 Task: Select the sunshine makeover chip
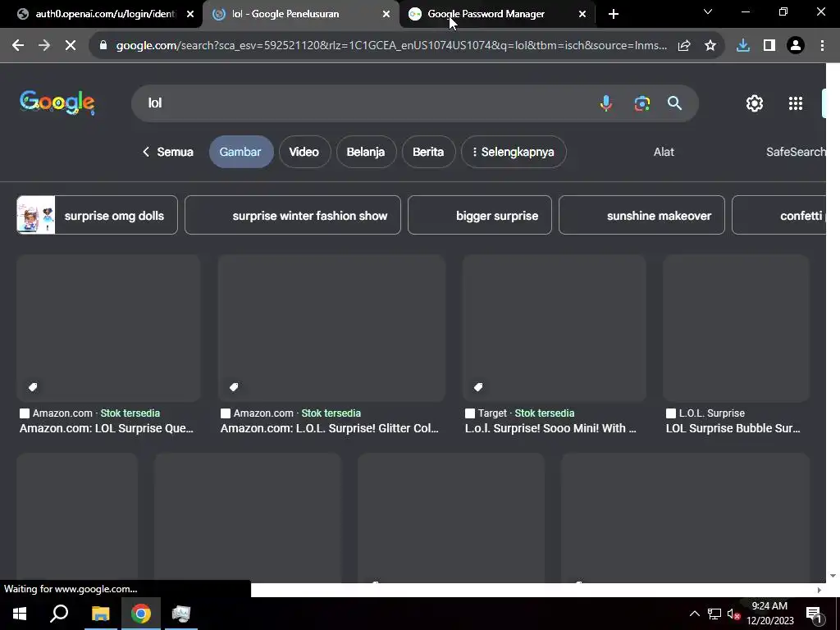[x=641, y=216]
